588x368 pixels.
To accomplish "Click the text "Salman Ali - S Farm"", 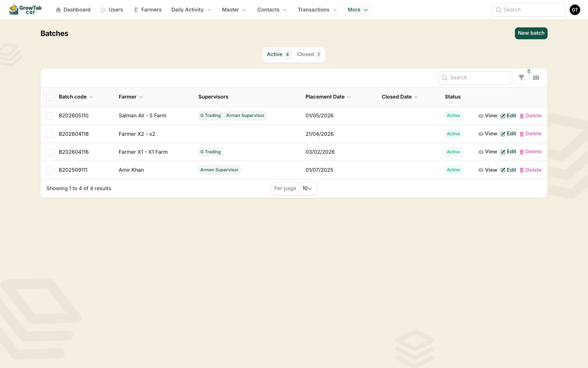I will point(143,116).
